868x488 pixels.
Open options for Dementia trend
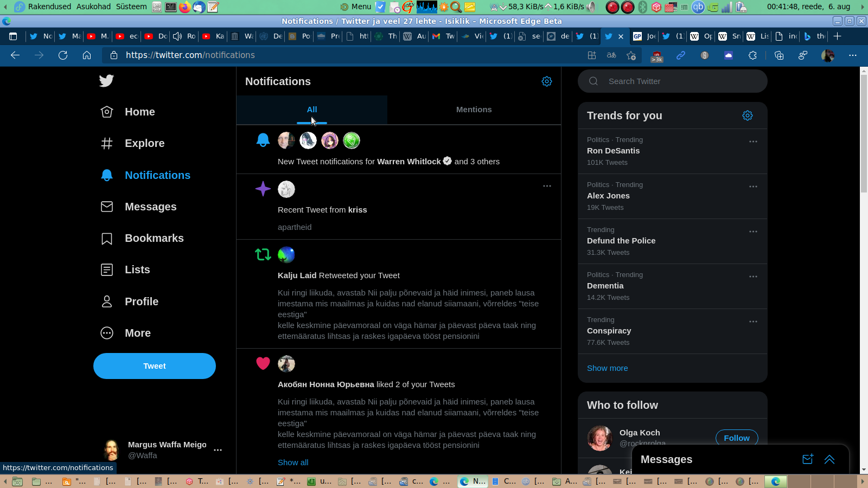pos(753,277)
